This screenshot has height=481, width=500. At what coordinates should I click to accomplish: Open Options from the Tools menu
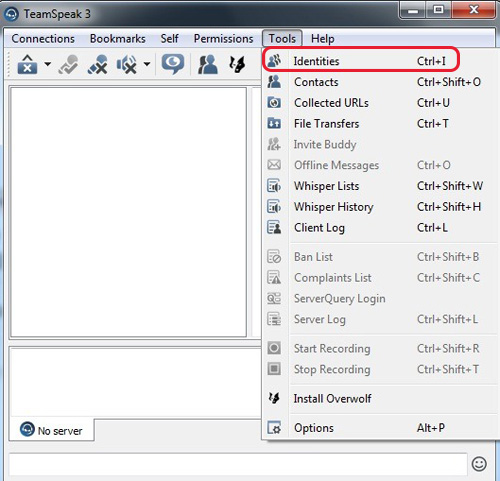378,428
